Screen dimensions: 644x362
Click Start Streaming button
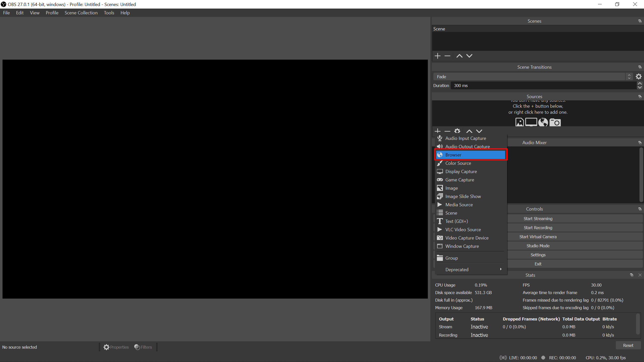(538, 219)
